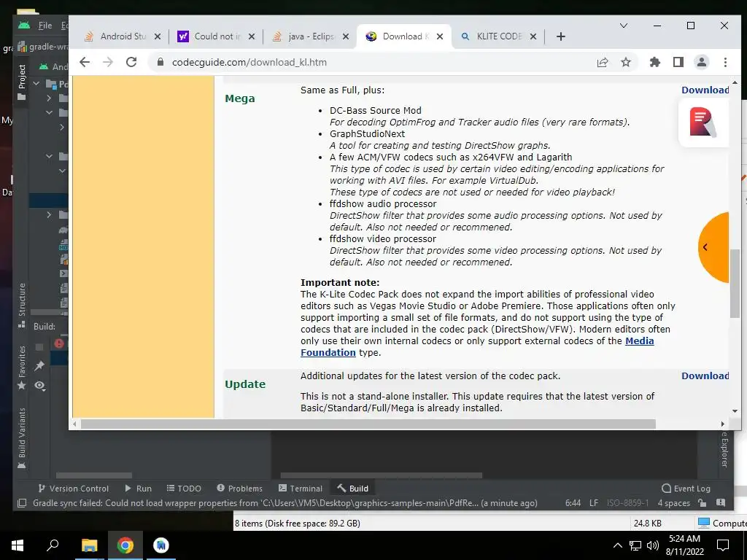This screenshot has width=747, height=560.
Task: Open Chrome profile avatar
Action: [x=702, y=62]
